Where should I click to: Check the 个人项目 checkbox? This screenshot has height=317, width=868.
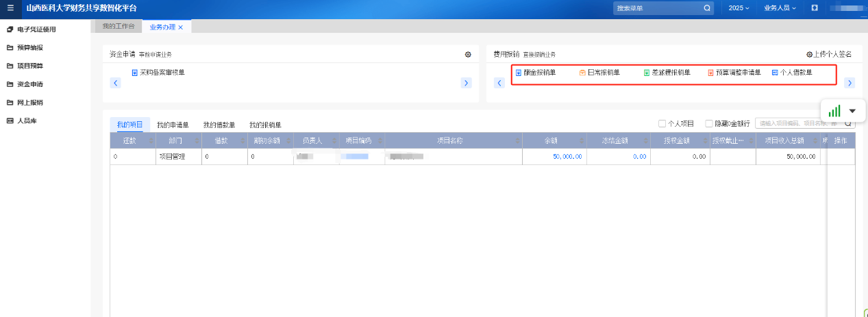pyautogui.click(x=662, y=124)
